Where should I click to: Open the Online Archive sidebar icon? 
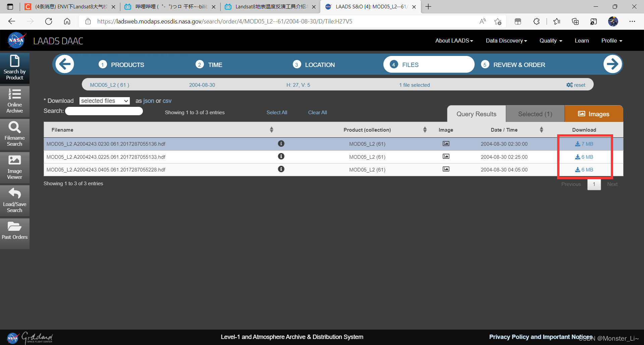[x=15, y=101]
